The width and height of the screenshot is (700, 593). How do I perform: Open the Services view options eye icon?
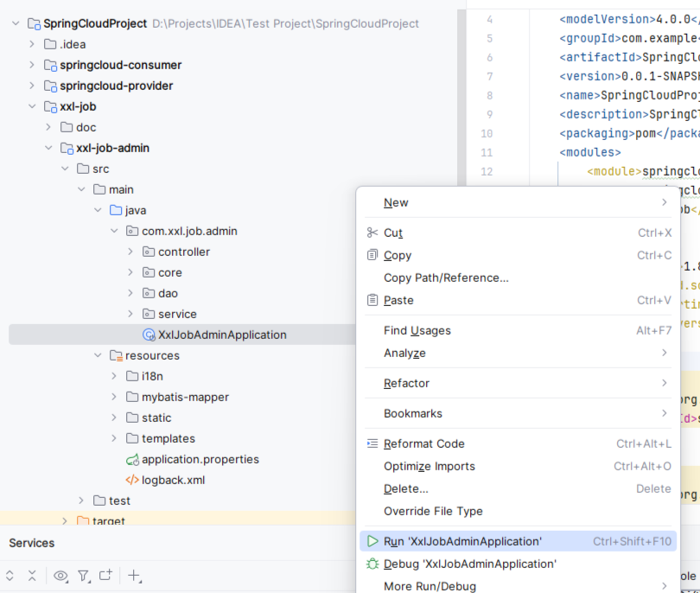[60, 576]
